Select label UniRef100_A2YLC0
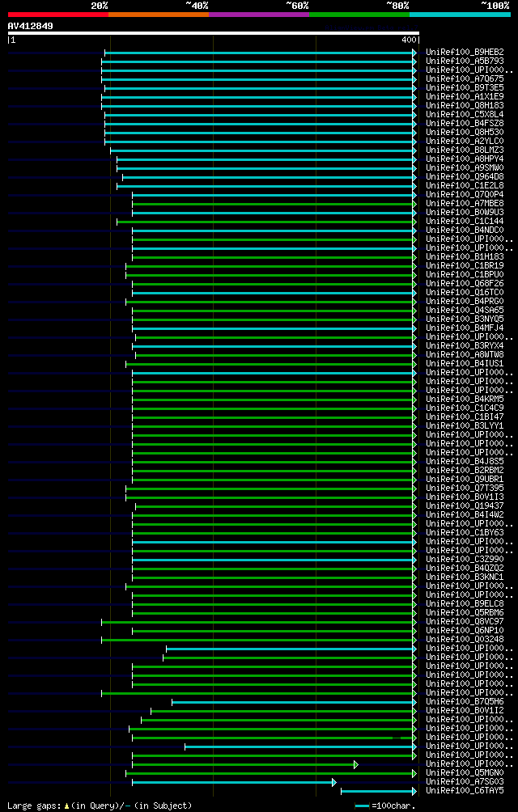518x812 pixels. [464, 141]
